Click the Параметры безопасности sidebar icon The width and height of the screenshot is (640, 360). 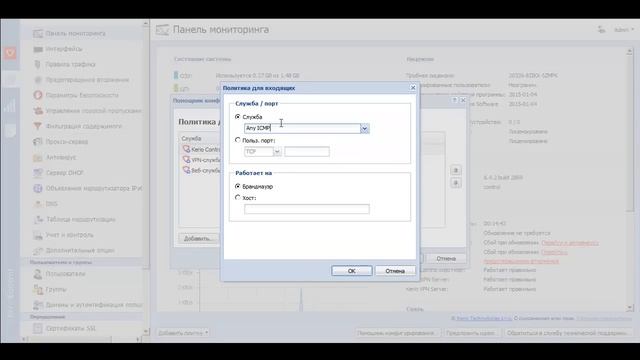pyautogui.click(x=38, y=95)
